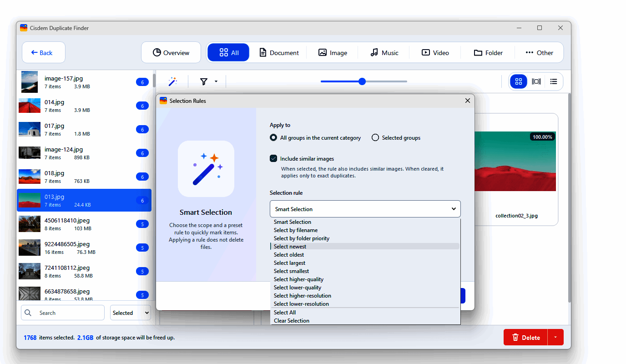Open the Selected sort dropdown

click(x=131, y=313)
